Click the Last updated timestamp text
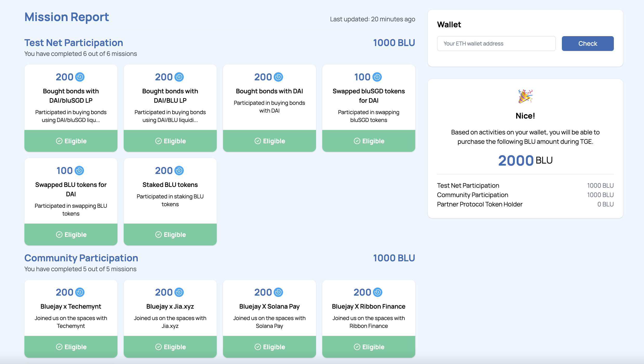644x364 pixels. coord(372,19)
